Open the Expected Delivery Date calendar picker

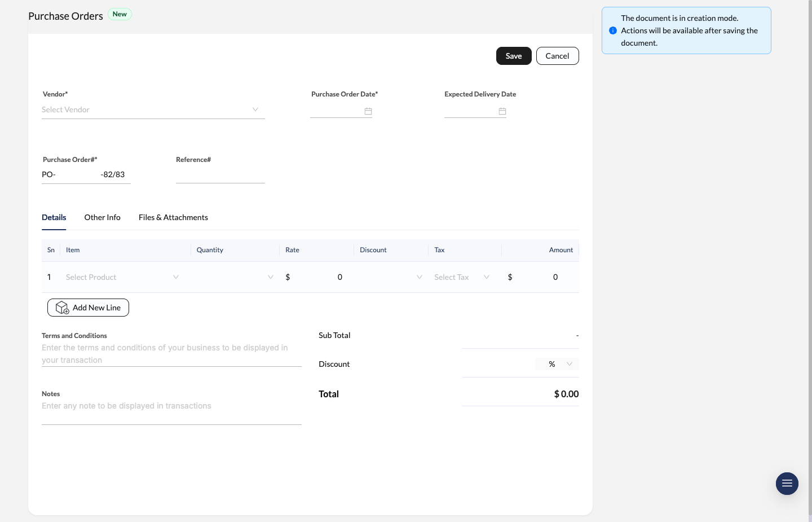502,111
